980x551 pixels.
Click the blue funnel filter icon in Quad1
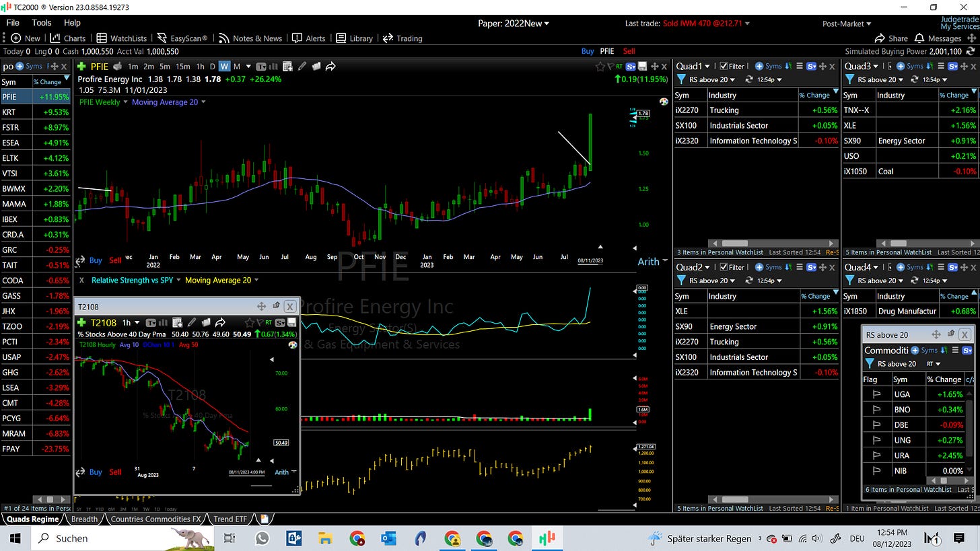click(680, 79)
